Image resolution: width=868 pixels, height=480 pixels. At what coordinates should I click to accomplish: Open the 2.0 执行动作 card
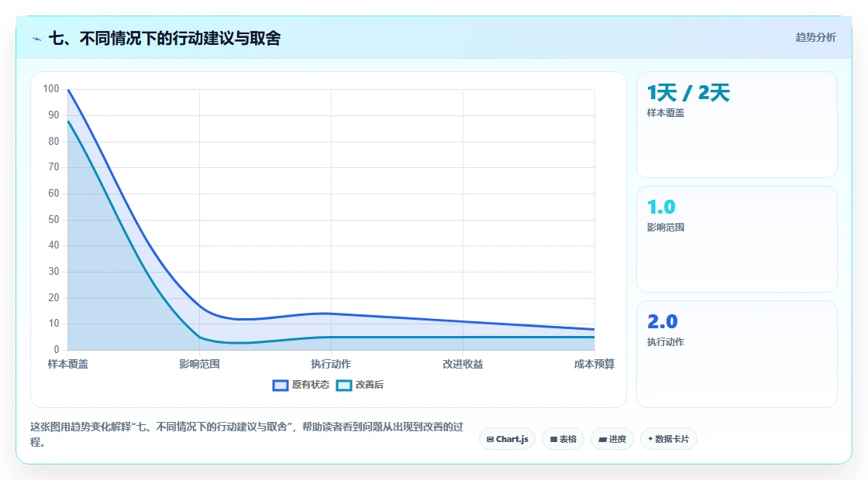[x=737, y=354]
